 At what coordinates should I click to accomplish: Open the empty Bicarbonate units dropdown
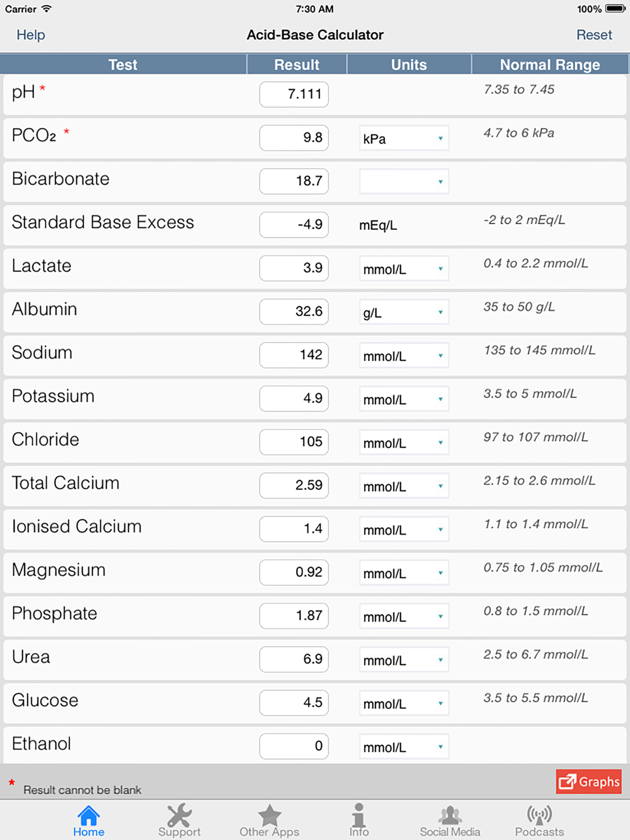point(404,182)
